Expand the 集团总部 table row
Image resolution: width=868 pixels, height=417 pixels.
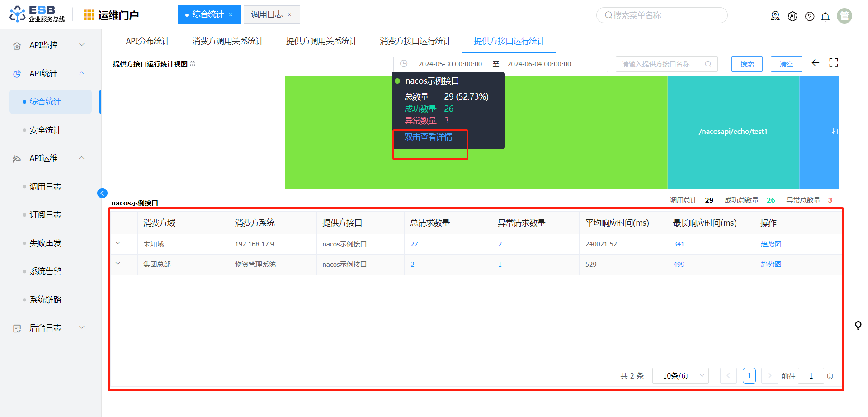pos(118,264)
